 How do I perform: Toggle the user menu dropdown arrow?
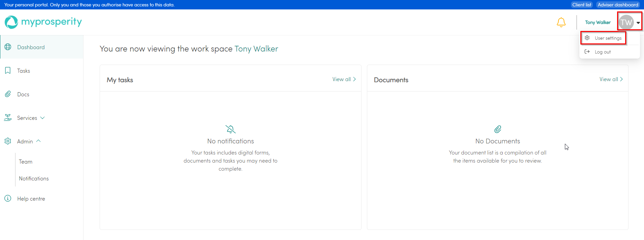tap(638, 23)
